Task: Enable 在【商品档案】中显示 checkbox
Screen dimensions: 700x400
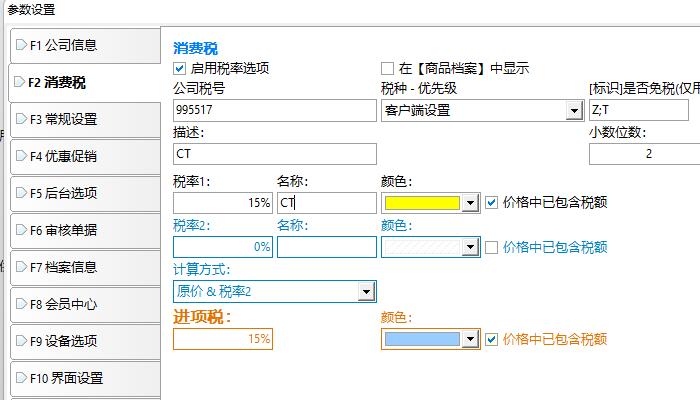Action: pos(387,68)
